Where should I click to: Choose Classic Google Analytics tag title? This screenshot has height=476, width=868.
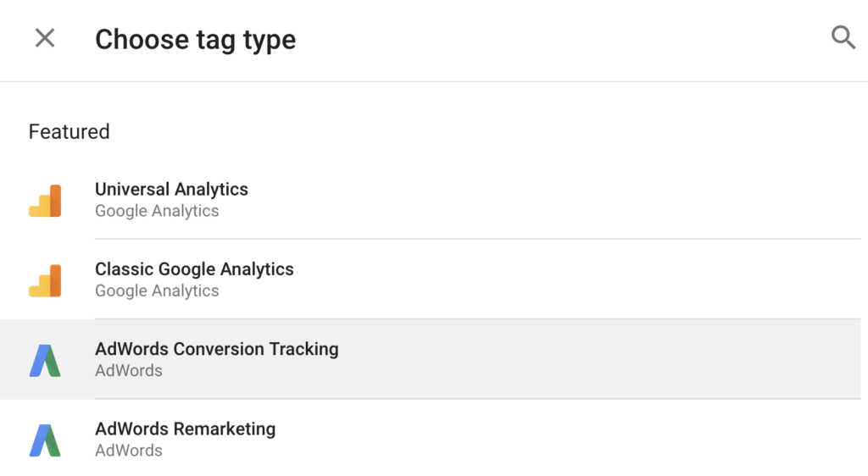pyautogui.click(x=194, y=269)
